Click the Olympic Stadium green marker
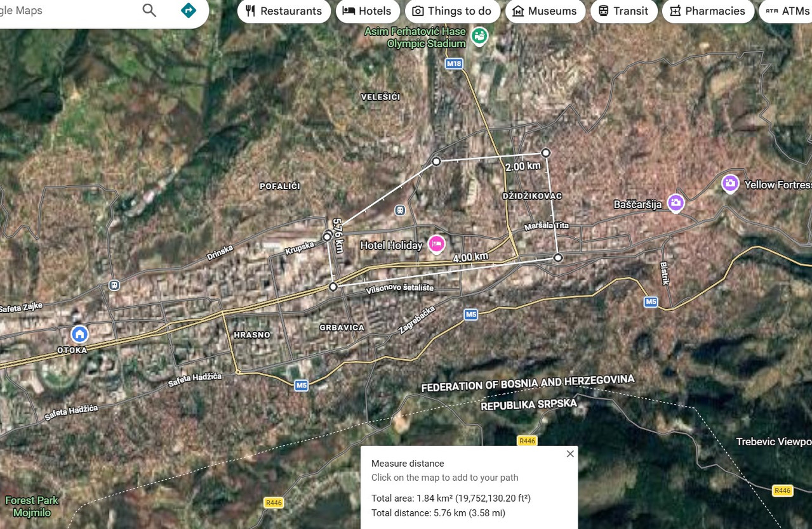The image size is (812, 529). [x=480, y=36]
